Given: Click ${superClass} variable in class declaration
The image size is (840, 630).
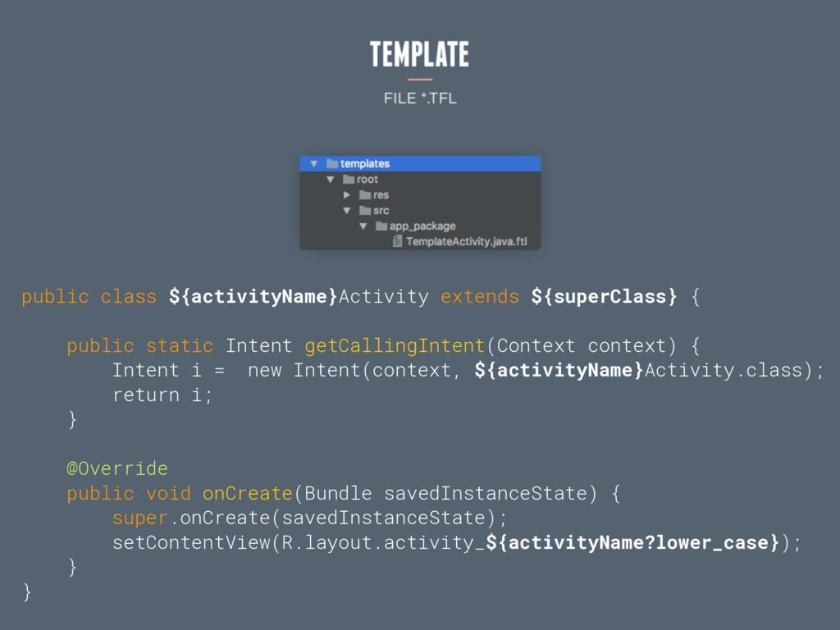Looking at the screenshot, I should [605, 297].
